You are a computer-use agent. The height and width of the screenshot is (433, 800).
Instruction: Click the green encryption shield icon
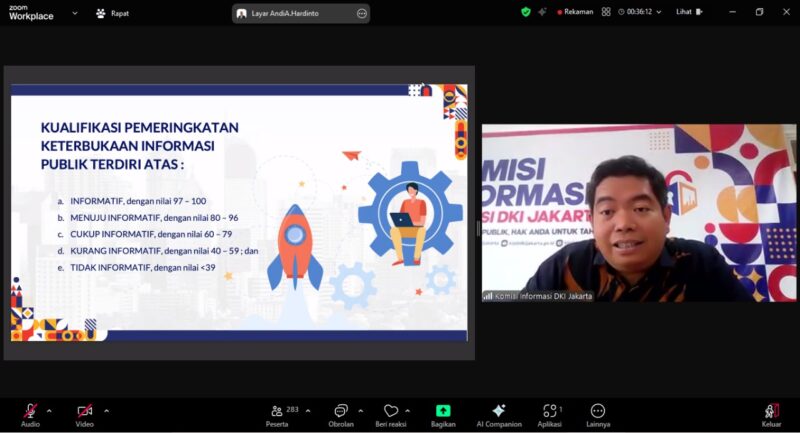click(526, 12)
